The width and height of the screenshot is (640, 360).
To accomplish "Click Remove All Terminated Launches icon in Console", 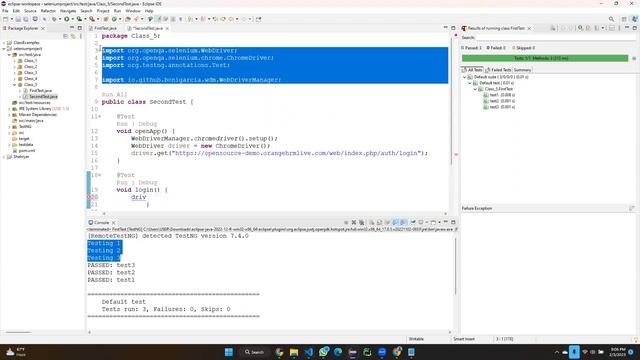I will 362,222.
